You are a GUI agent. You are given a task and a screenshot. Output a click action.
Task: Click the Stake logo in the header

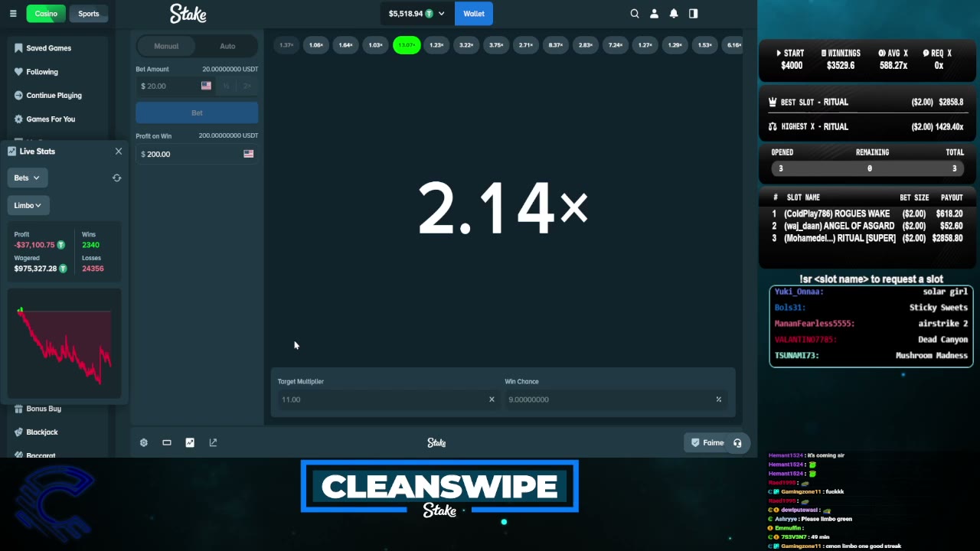188,13
